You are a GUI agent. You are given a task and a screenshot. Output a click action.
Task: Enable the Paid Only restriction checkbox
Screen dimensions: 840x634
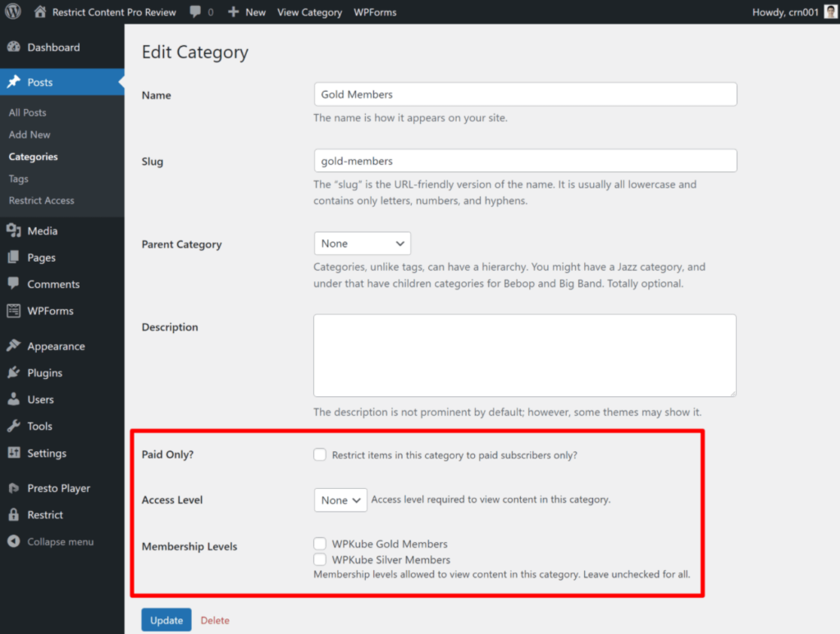320,454
